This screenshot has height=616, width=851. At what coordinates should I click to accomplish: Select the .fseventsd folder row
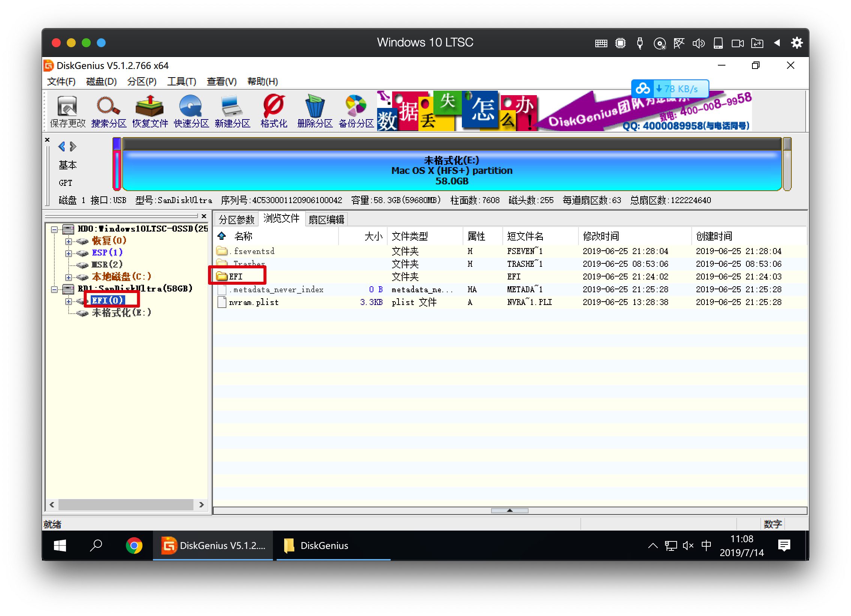pos(510,251)
